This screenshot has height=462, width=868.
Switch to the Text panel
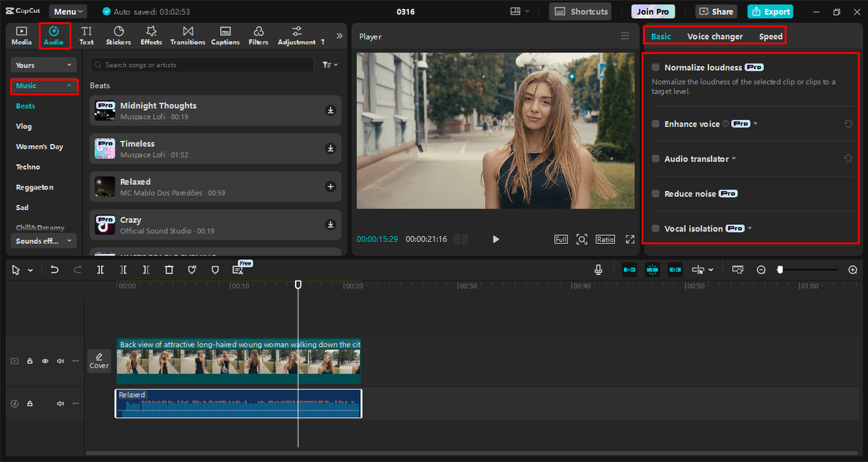pos(86,35)
